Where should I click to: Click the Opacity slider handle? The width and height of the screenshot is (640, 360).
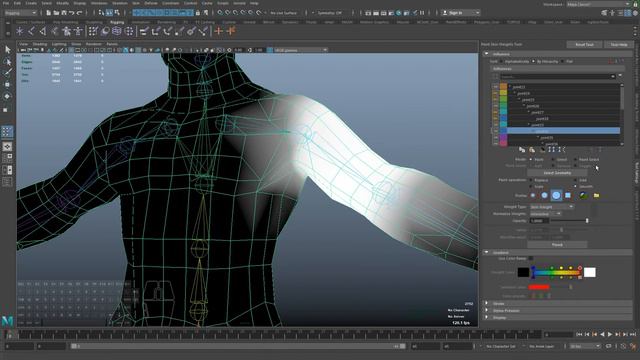click(x=587, y=221)
